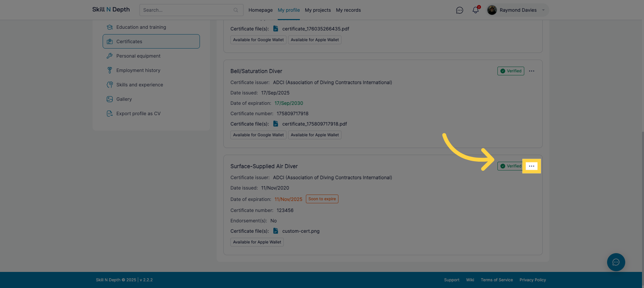Image resolution: width=644 pixels, height=288 pixels.
Task: Click the 11/Nov/2025 expiration date
Action: pyautogui.click(x=288, y=199)
